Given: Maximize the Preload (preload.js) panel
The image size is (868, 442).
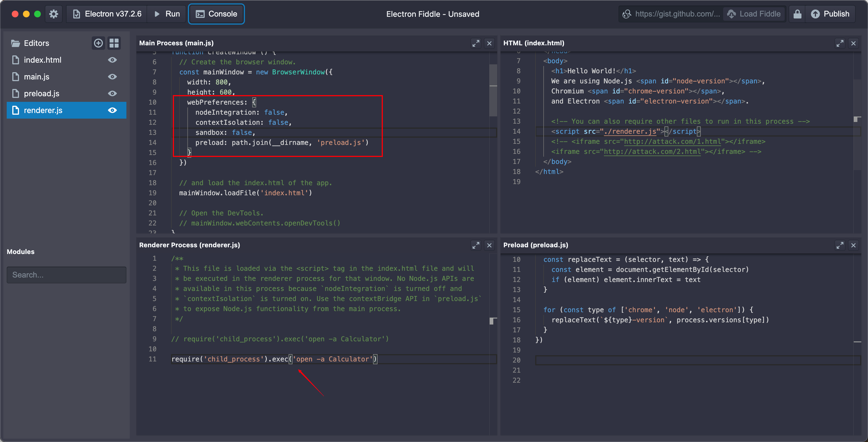Looking at the screenshot, I should click(x=840, y=245).
